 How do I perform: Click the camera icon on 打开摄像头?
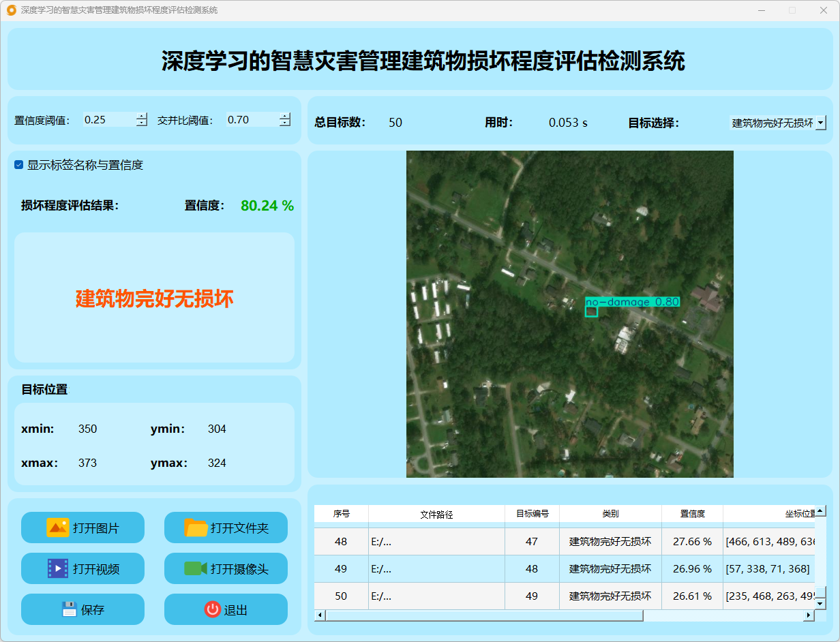pos(196,568)
